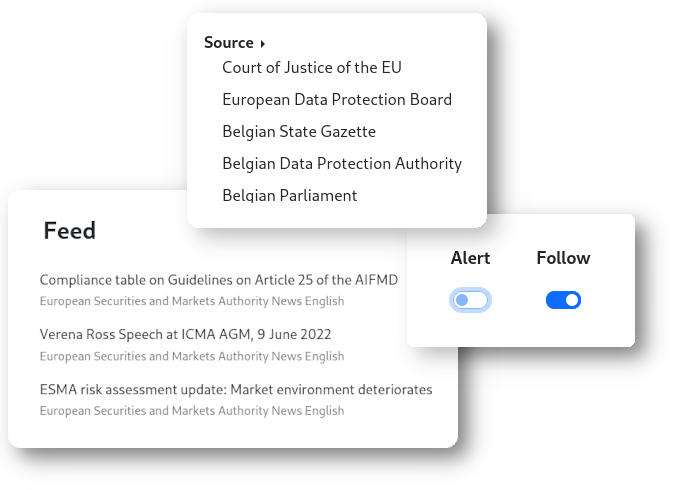The width and height of the screenshot is (674, 490).
Task: Click the Follow label text
Action: pyautogui.click(x=563, y=258)
